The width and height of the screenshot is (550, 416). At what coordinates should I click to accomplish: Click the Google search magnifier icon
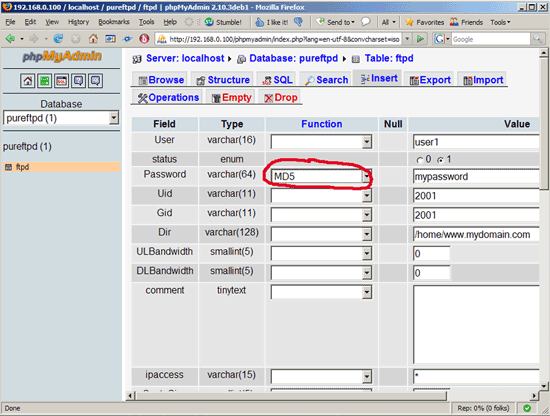click(x=537, y=39)
